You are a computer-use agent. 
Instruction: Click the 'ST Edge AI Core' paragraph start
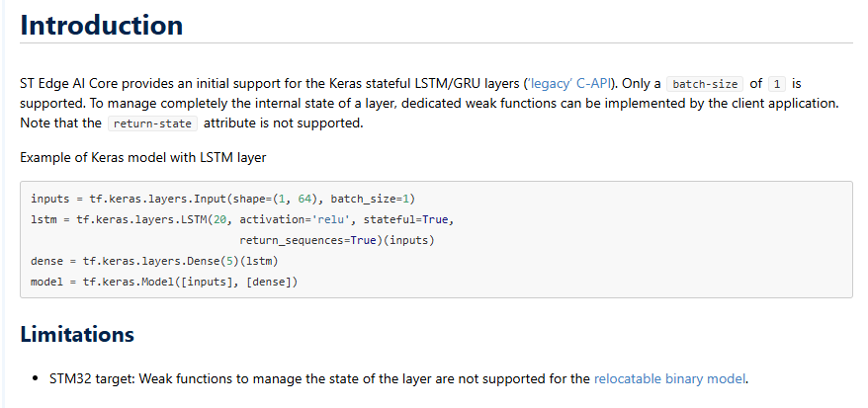[66, 84]
